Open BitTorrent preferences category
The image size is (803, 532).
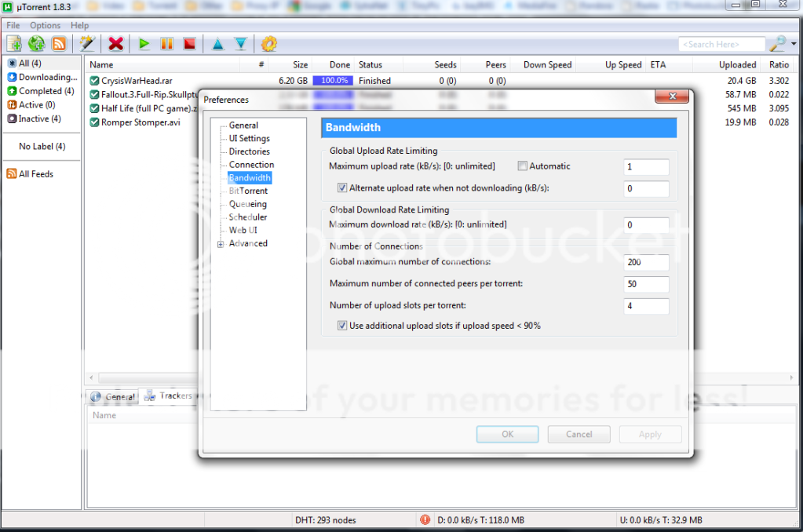point(248,191)
